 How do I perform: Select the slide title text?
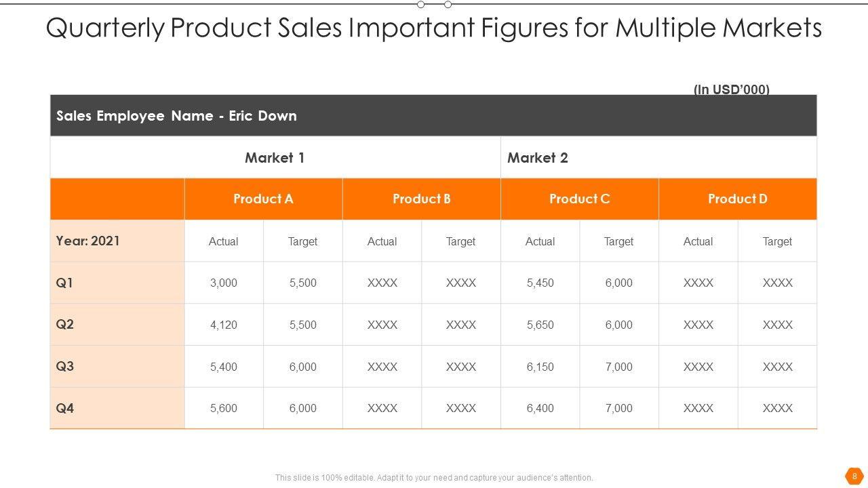coord(434,28)
